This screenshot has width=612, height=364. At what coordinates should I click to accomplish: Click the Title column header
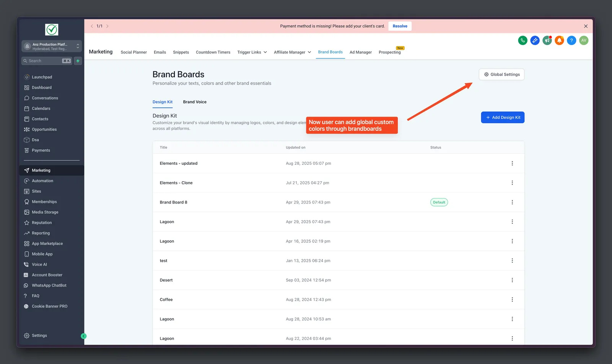[163, 147]
